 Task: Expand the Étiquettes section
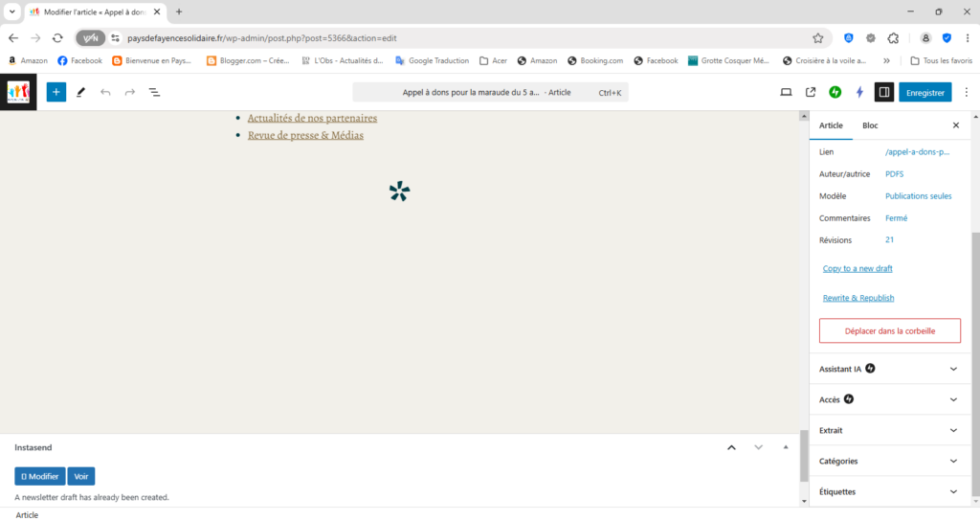(889, 491)
